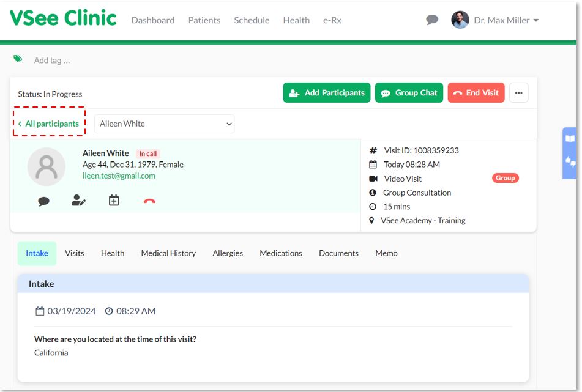Click the red Group badge
This screenshot has height=392, width=582.
[x=505, y=178]
